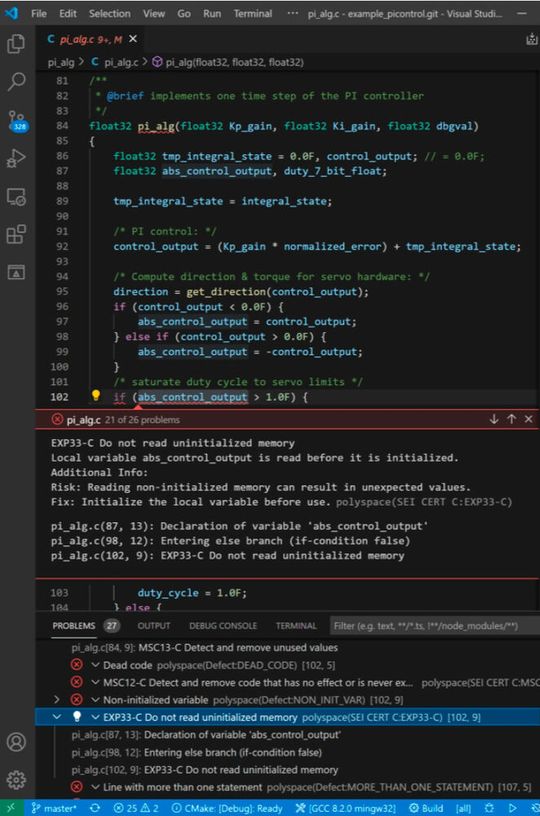This screenshot has width=540, height=816.
Task: Open the Accounts menu
Action: coord(16,742)
